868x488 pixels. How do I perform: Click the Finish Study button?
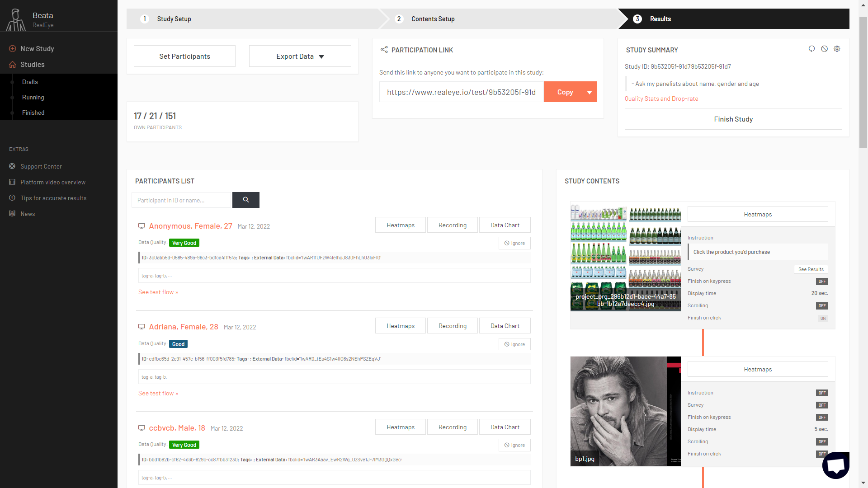[733, 119]
